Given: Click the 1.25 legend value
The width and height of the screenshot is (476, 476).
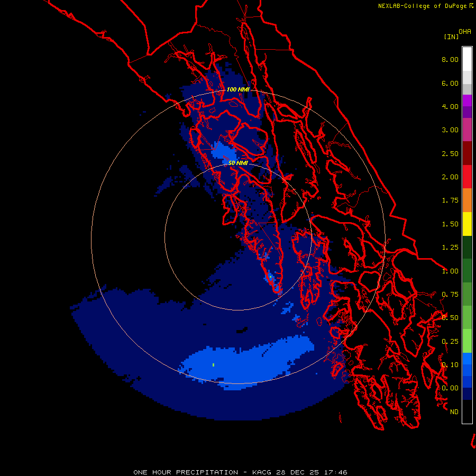Looking at the screenshot, I should (450, 248).
